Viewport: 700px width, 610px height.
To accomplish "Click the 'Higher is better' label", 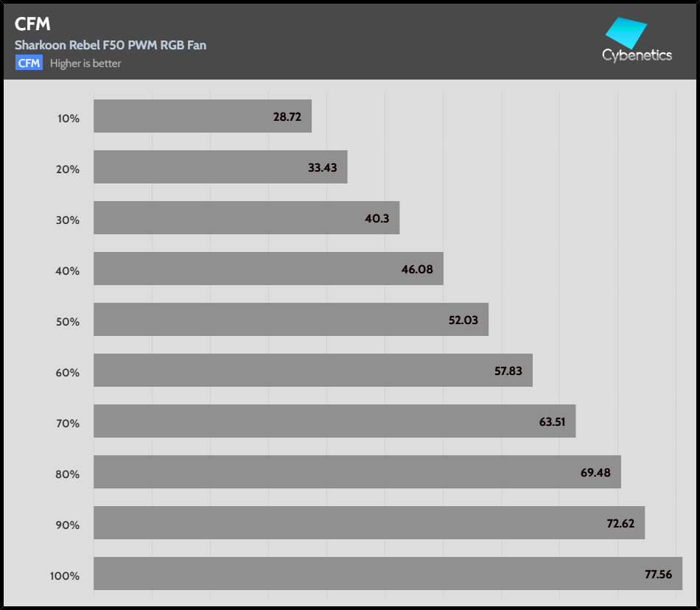I will (x=85, y=63).
